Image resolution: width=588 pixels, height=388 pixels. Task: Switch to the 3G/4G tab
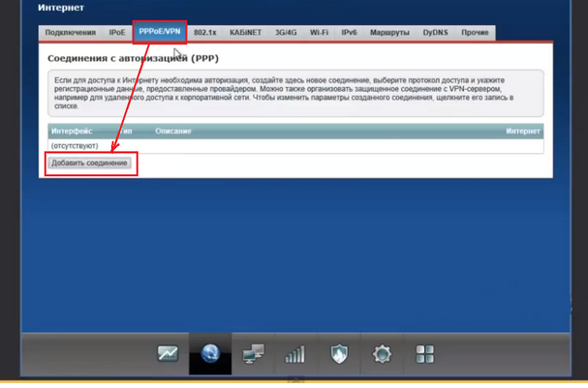[x=286, y=33]
